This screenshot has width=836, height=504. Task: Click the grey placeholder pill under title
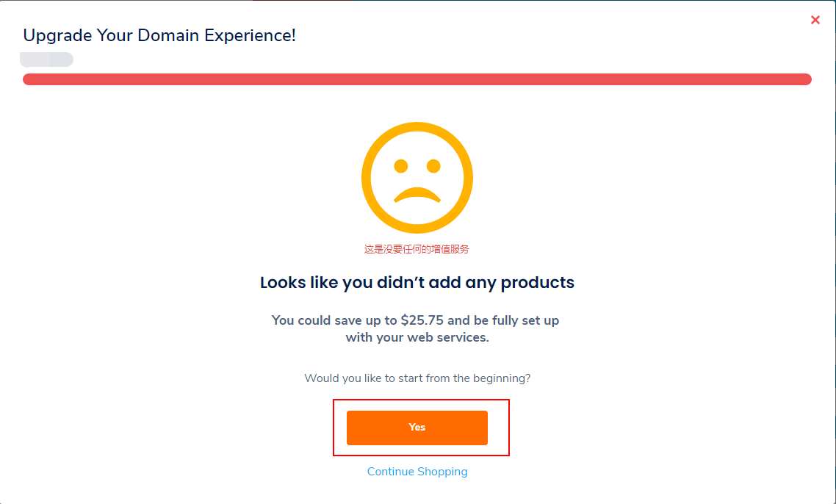click(x=46, y=60)
